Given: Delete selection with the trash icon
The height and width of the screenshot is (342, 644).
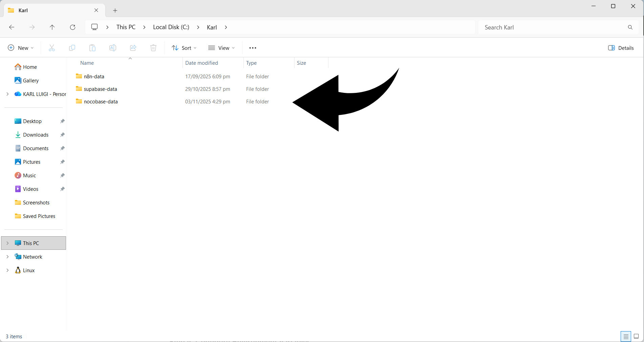Looking at the screenshot, I should tap(153, 48).
